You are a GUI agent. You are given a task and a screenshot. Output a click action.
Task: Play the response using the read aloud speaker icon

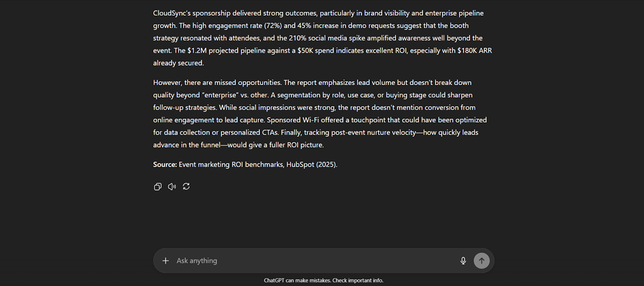coord(172,187)
